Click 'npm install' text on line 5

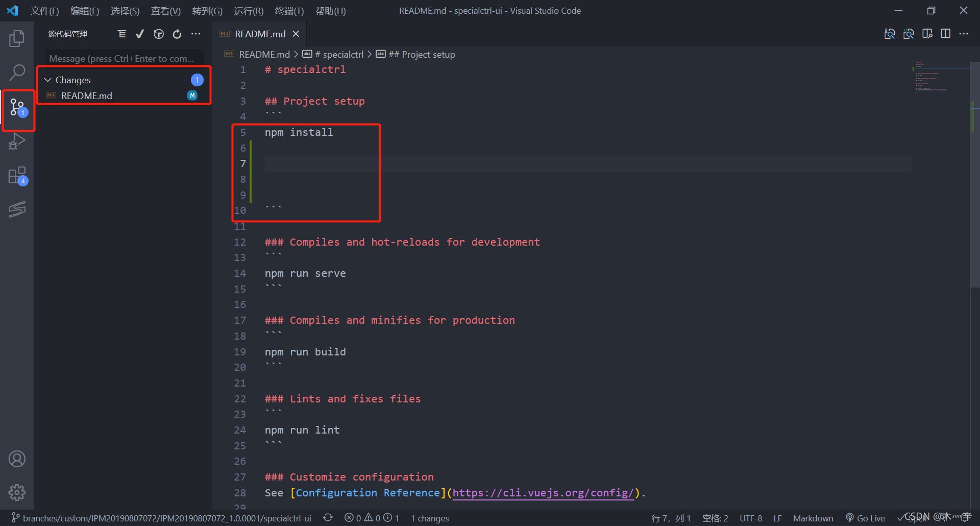coord(299,132)
